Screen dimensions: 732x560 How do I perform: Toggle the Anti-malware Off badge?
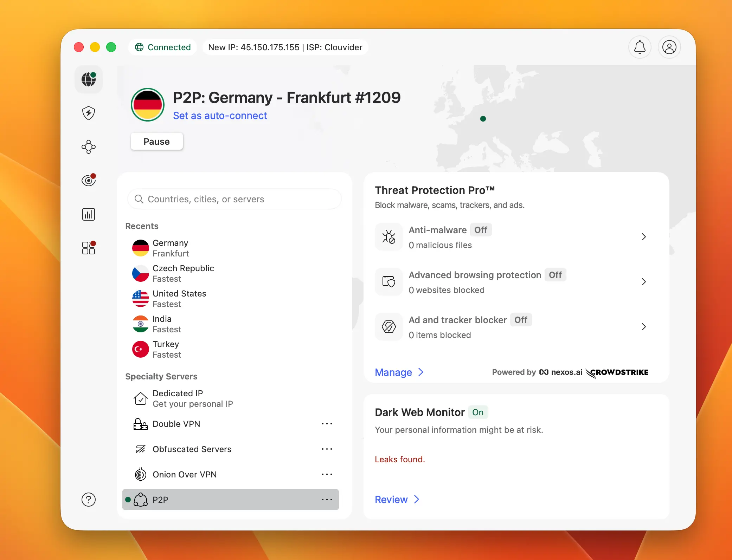coord(481,230)
